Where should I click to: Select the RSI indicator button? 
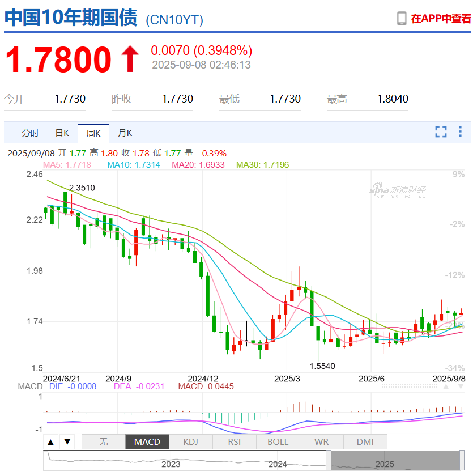pos(234,442)
